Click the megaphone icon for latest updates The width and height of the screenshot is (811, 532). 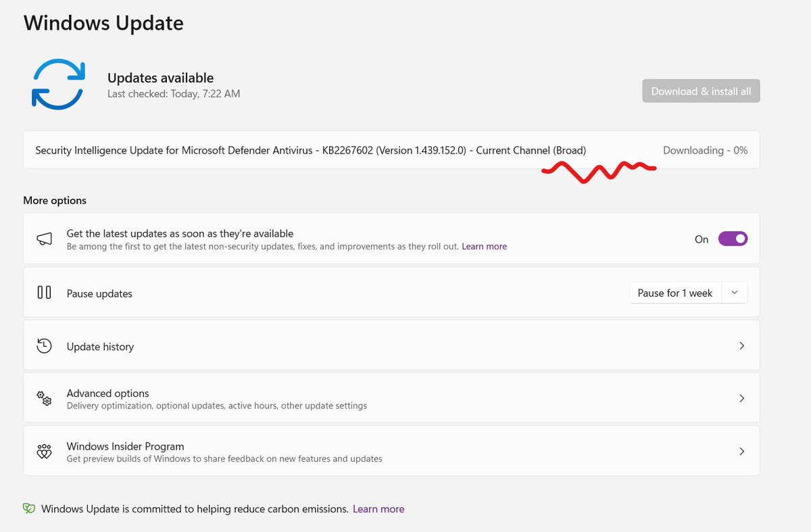[x=44, y=239]
